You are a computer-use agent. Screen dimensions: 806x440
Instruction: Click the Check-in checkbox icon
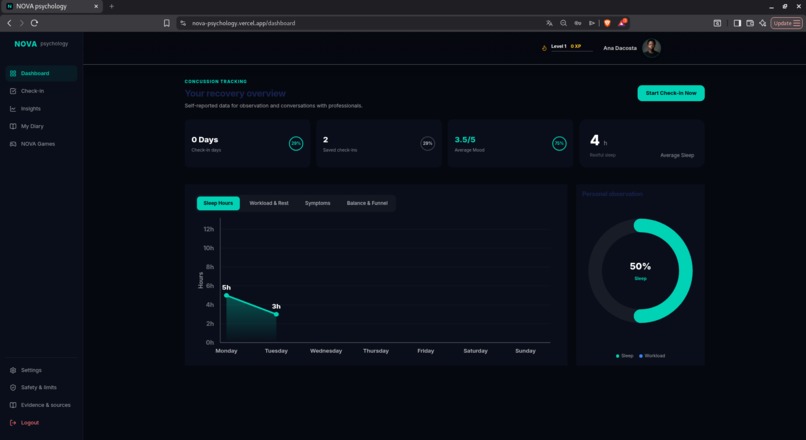click(13, 91)
